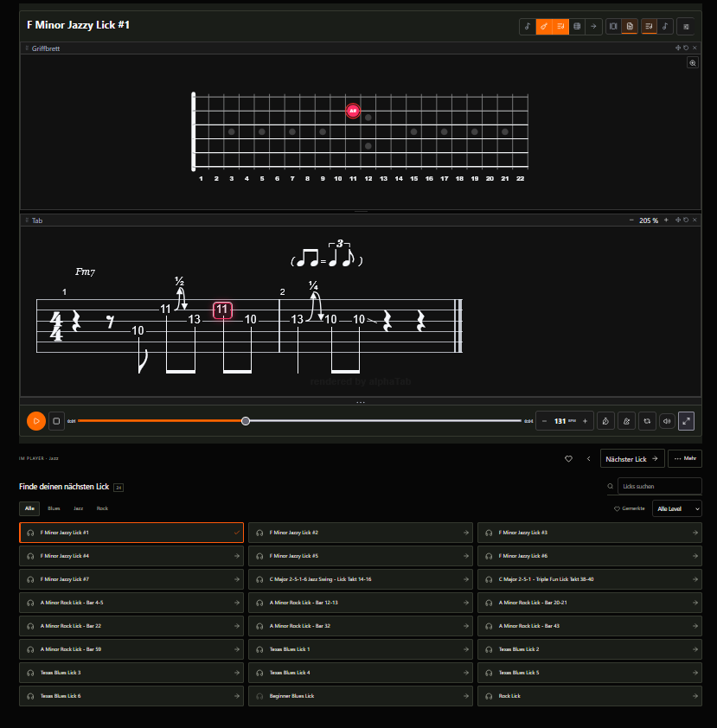Open F Minor Jazzy Lick #4
Screen dimensions: 717x728
(131, 556)
